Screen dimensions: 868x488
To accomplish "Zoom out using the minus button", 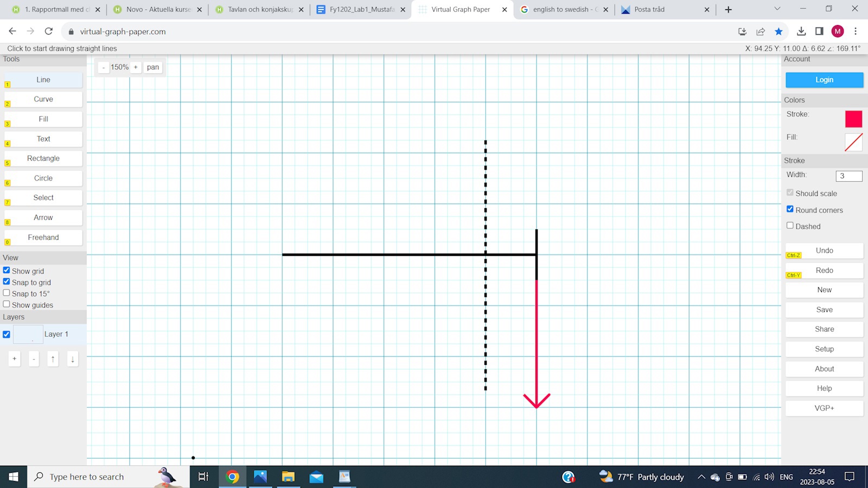I will click(103, 67).
